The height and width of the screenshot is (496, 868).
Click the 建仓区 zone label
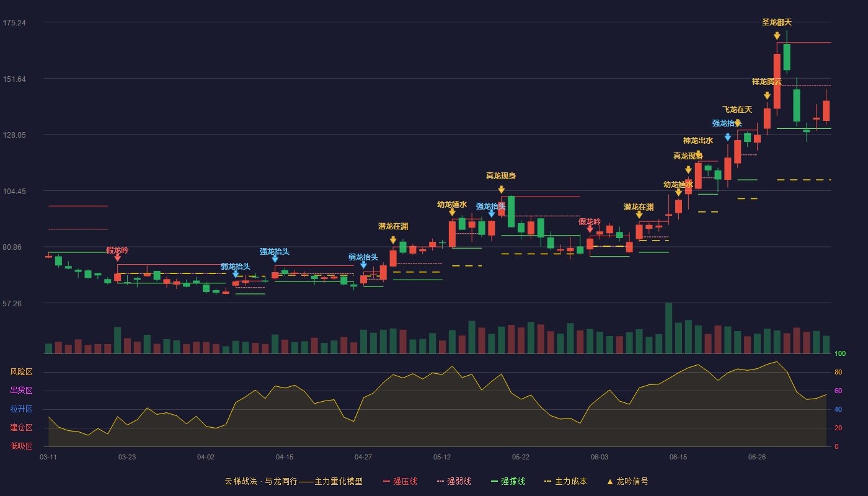tap(21, 428)
